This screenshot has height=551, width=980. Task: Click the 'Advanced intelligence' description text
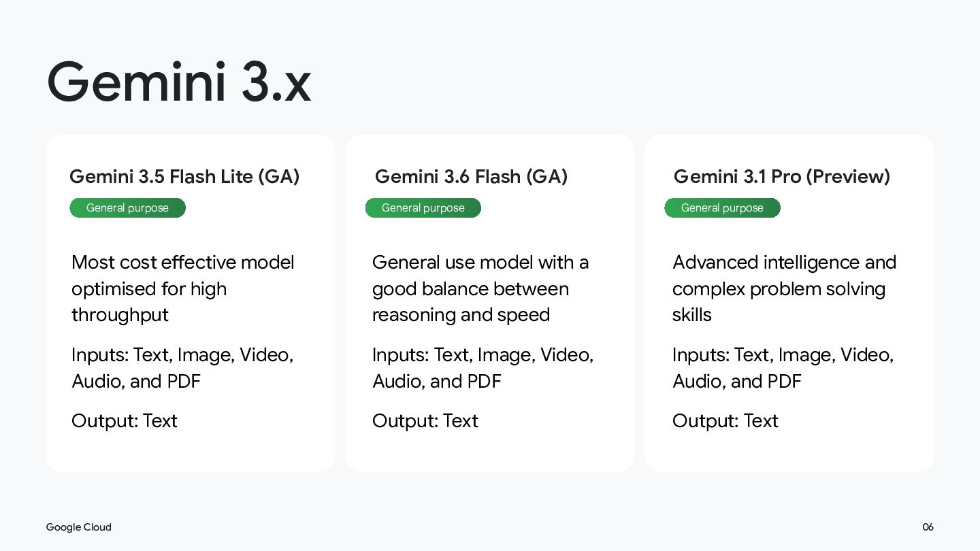785,288
